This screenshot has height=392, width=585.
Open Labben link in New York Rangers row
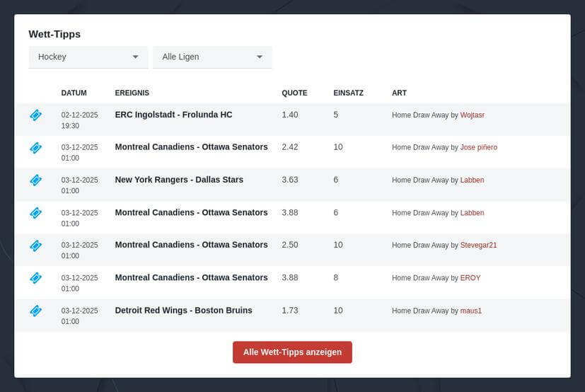click(472, 180)
